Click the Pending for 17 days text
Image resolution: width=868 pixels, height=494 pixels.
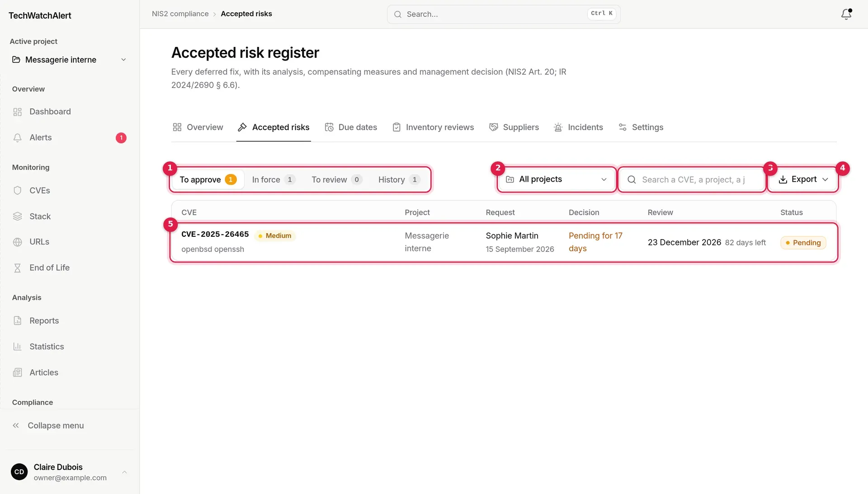(595, 242)
